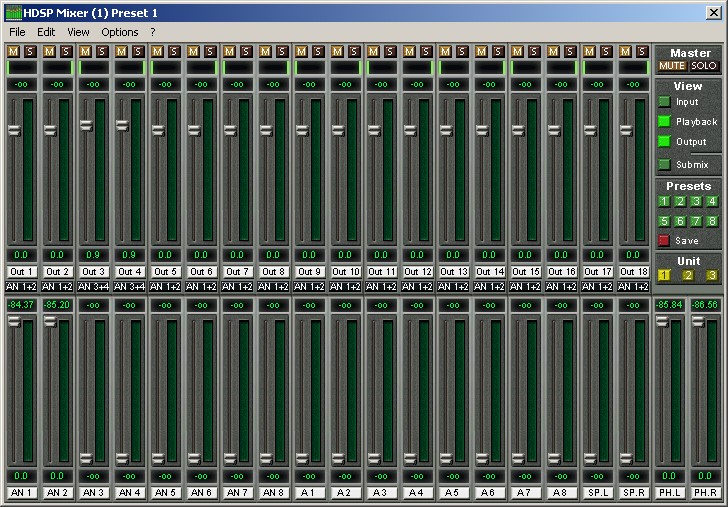Image resolution: width=728 pixels, height=507 pixels.
Task: Open the Options menu
Action: 120,32
